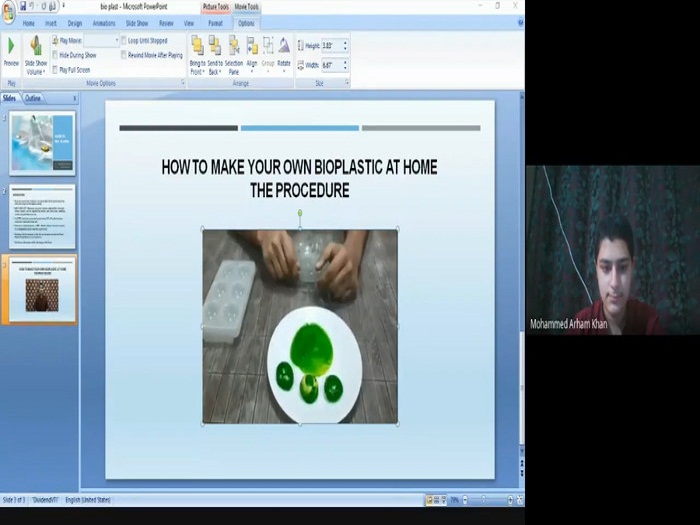Image resolution: width=700 pixels, height=525 pixels.
Task: Toggle Loop Until Stopped checkbox
Action: [124, 41]
